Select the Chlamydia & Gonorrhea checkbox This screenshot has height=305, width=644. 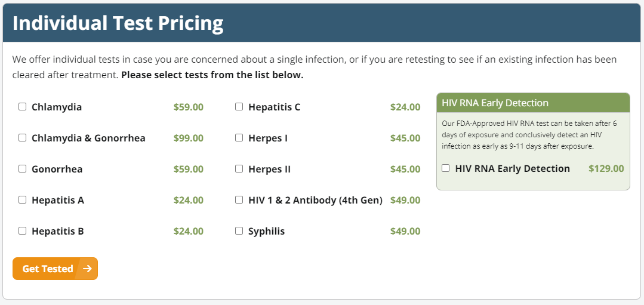(23, 138)
